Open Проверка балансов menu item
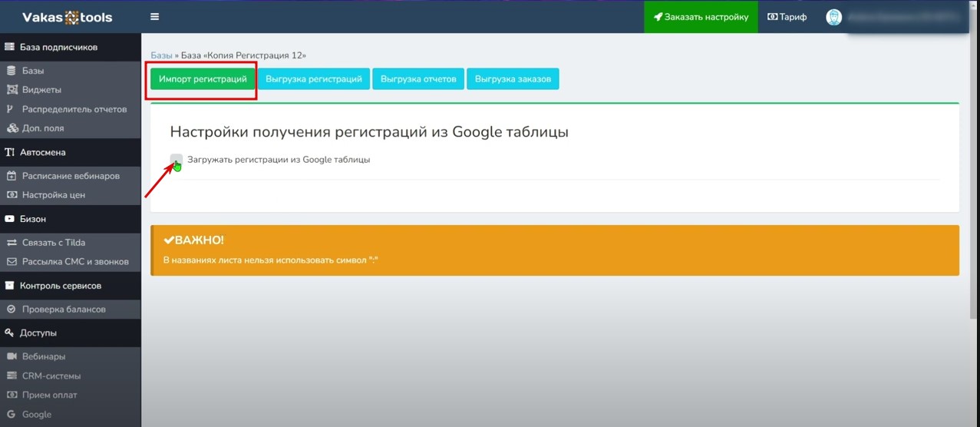Viewport: 980px width, 427px height. point(63,309)
